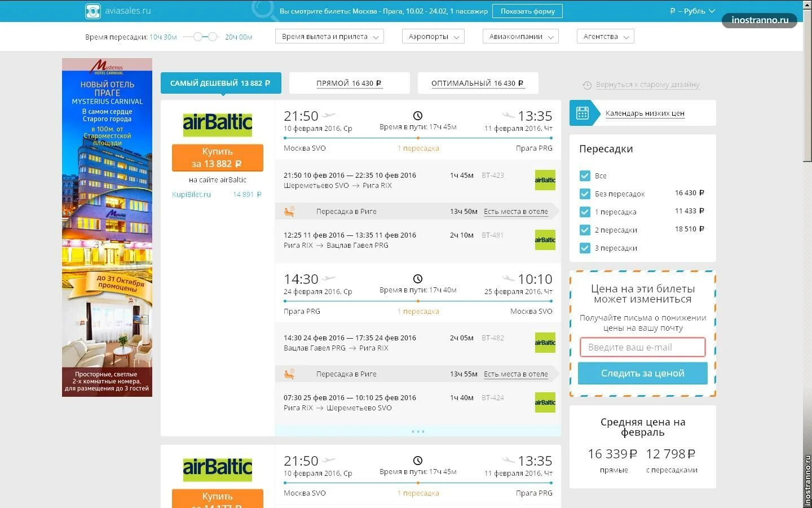Click the calendar icon for low prices

pyautogui.click(x=582, y=113)
